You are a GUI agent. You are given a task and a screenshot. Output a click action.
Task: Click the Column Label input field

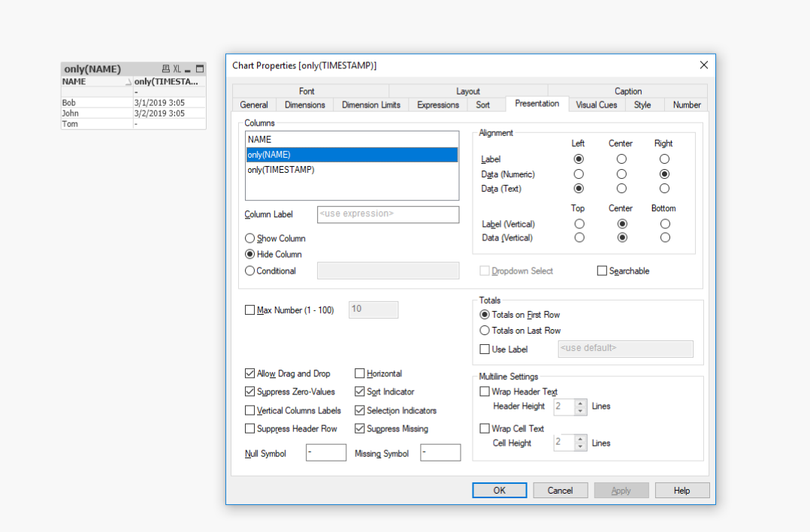pos(388,214)
